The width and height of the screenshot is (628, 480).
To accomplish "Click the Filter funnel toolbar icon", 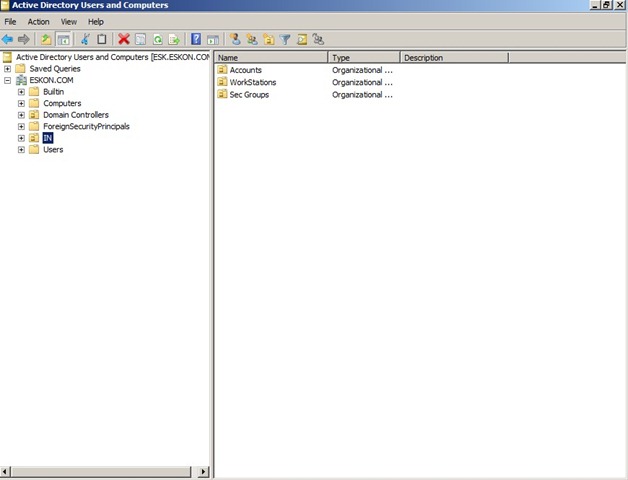I will [285, 39].
